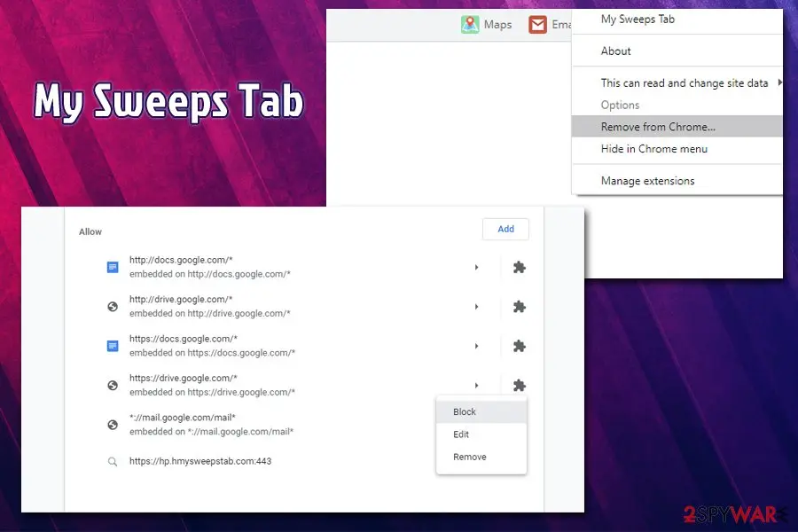Select the https://hp.hmysweepstab.com:443 entry

[200, 461]
